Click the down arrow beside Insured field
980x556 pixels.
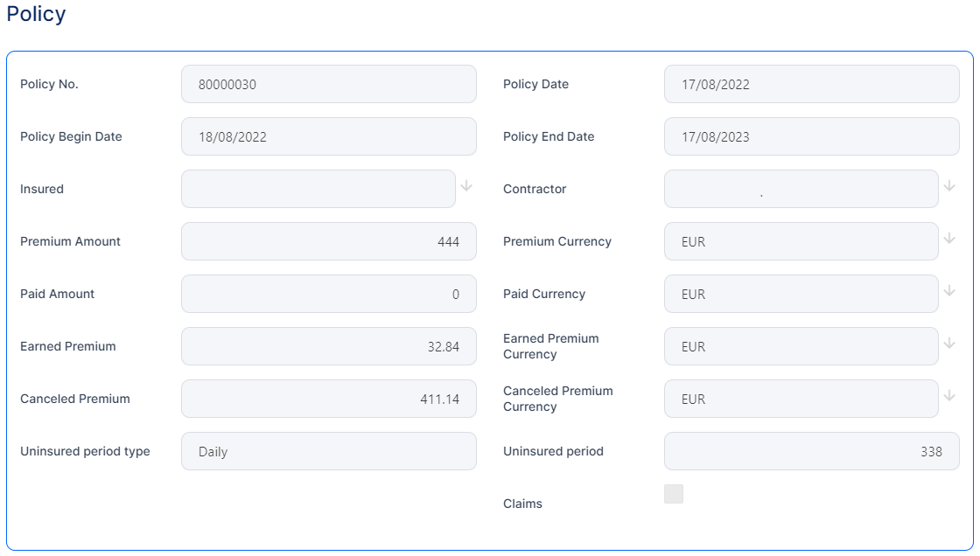tap(466, 186)
